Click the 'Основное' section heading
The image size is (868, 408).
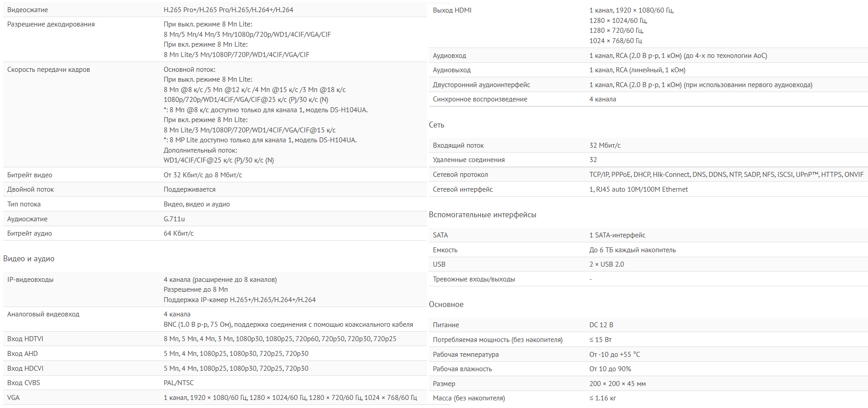446,304
